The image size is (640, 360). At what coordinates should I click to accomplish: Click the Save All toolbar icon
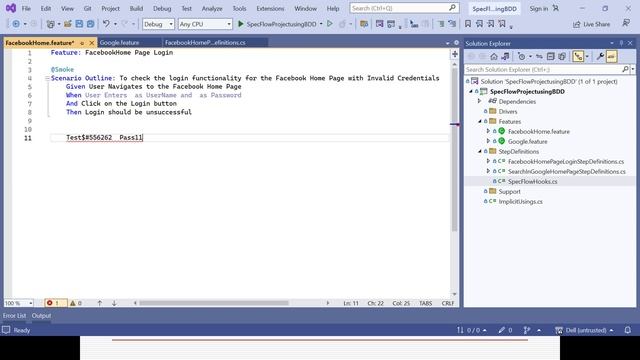[x=90, y=24]
